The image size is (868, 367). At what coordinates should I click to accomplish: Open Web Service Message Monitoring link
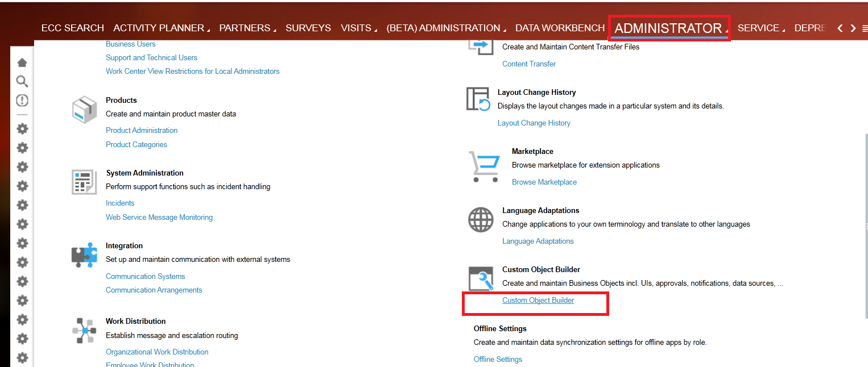coord(159,217)
